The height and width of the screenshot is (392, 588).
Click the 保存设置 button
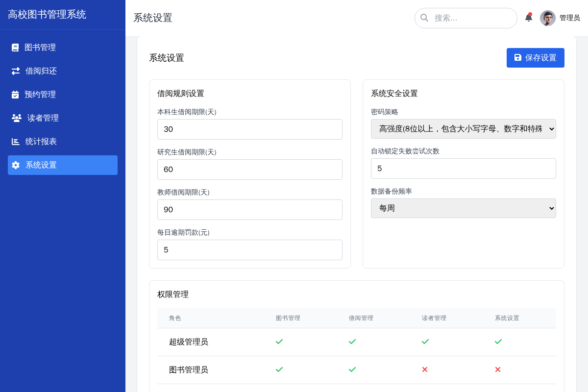pyautogui.click(x=535, y=57)
